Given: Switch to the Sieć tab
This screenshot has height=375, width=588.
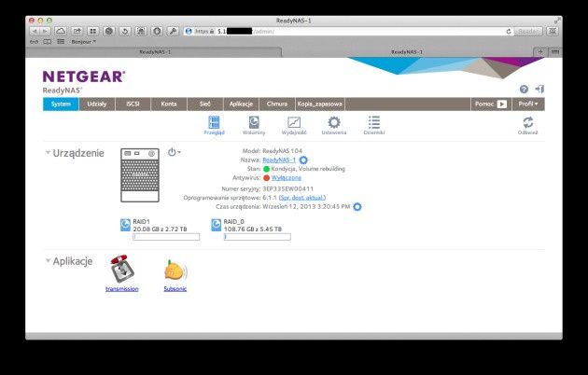Looking at the screenshot, I should click(x=205, y=104).
